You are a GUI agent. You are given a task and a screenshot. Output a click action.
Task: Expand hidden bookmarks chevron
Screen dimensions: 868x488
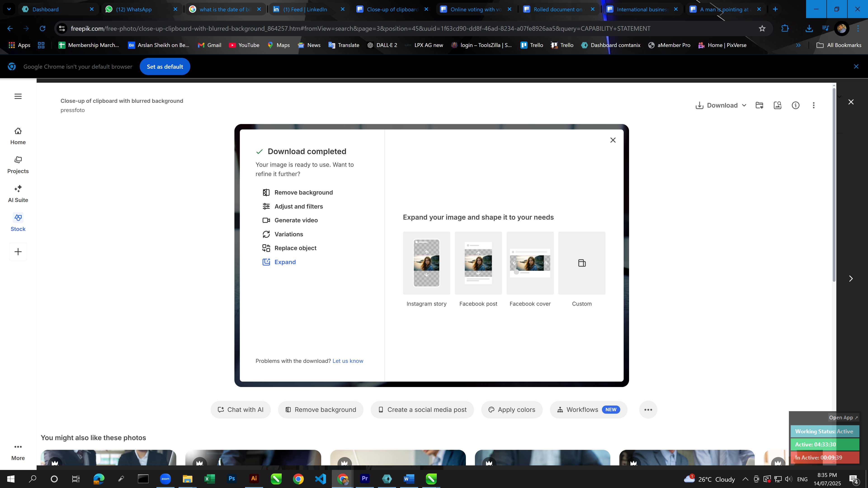point(798,45)
